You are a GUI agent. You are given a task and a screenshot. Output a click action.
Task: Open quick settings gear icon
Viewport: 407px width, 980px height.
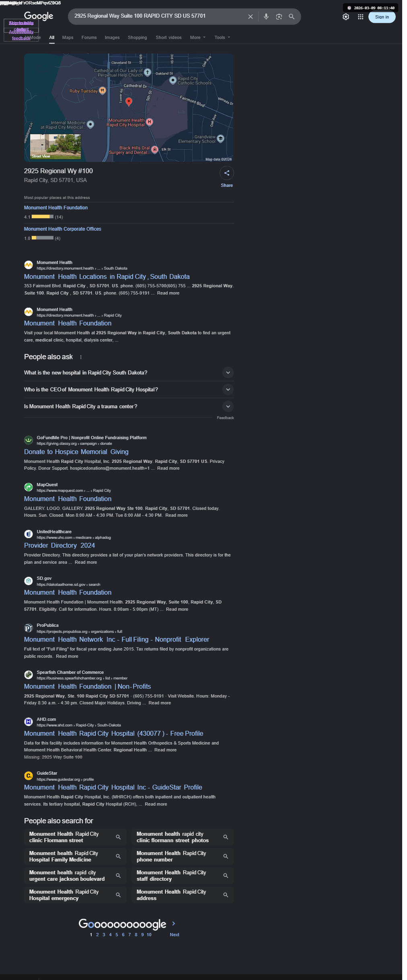point(346,17)
